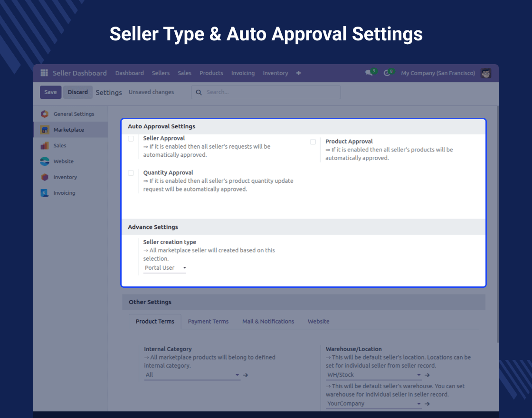
Task: Select Marketplace in sidebar
Action: pyautogui.click(x=71, y=130)
